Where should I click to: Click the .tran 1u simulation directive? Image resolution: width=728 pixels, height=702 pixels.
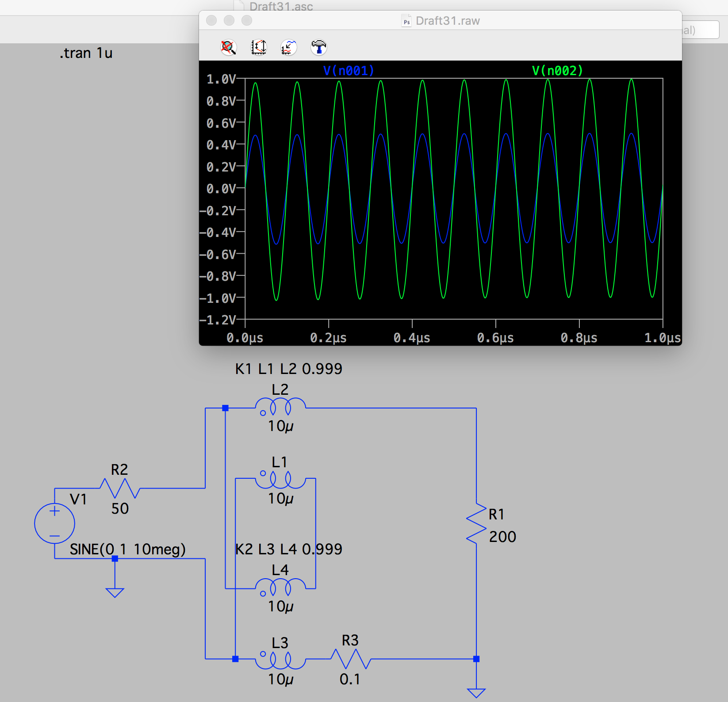pos(86,53)
